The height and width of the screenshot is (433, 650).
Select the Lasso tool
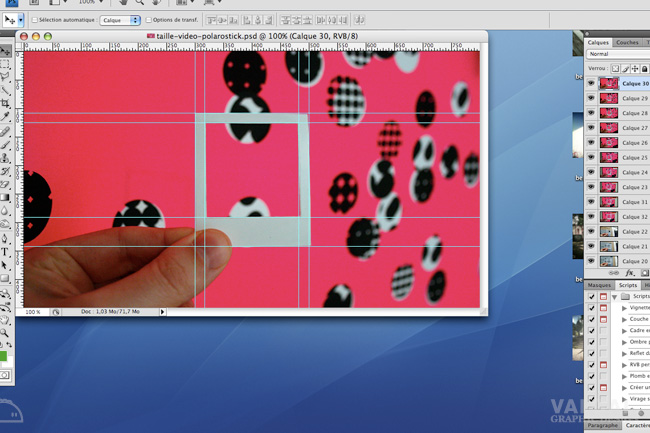5,77
